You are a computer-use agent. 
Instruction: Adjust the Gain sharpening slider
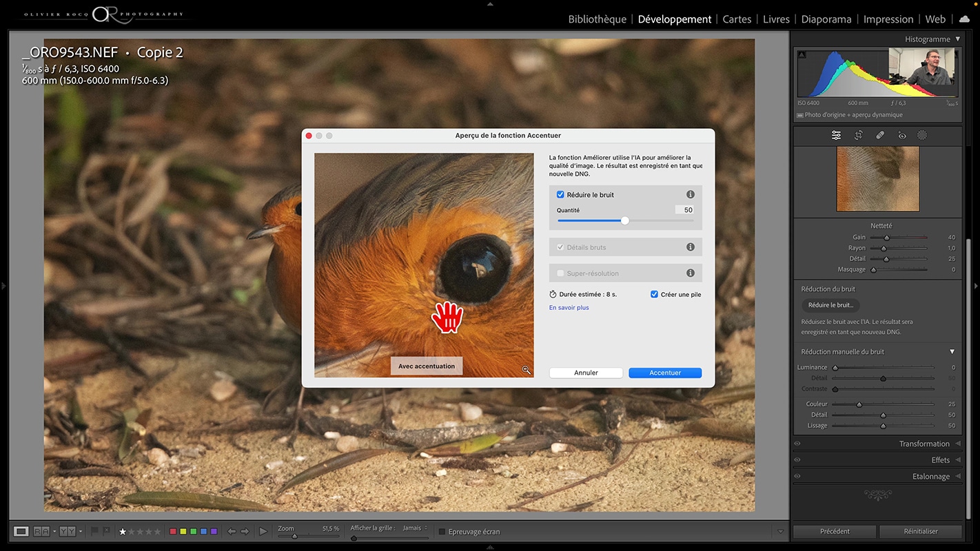coord(887,238)
